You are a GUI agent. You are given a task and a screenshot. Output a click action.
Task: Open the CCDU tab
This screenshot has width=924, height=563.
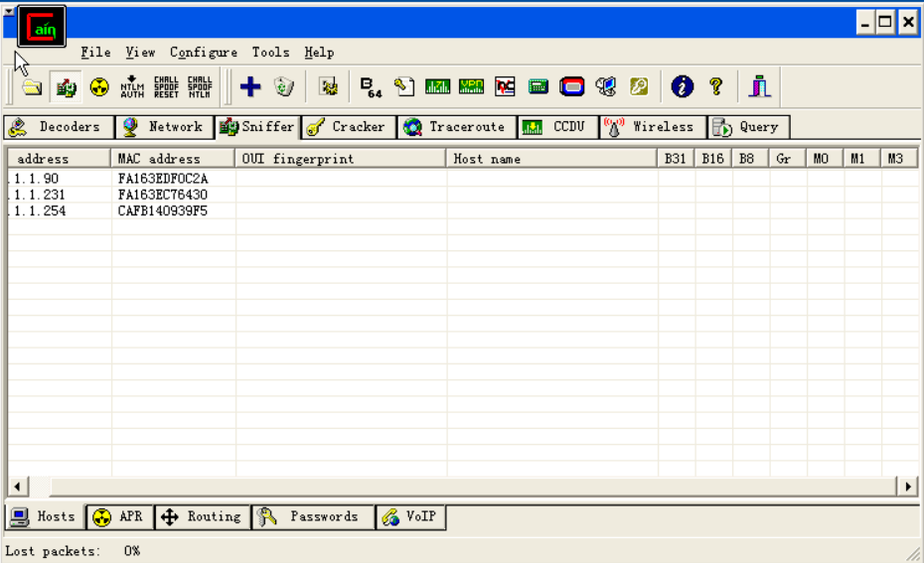[x=557, y=127]
